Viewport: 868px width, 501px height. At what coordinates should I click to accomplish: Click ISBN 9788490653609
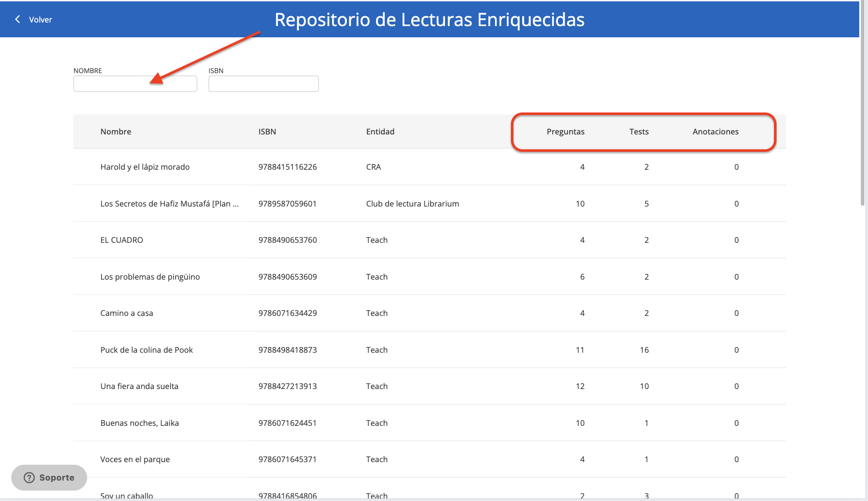(x=288, y=277)
